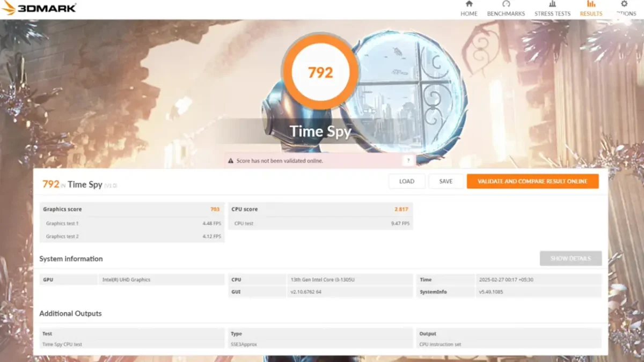Click the Benchmarks gauge icon
The height and width of the screenshot is (362, 644).
click(x=506, y=4)
